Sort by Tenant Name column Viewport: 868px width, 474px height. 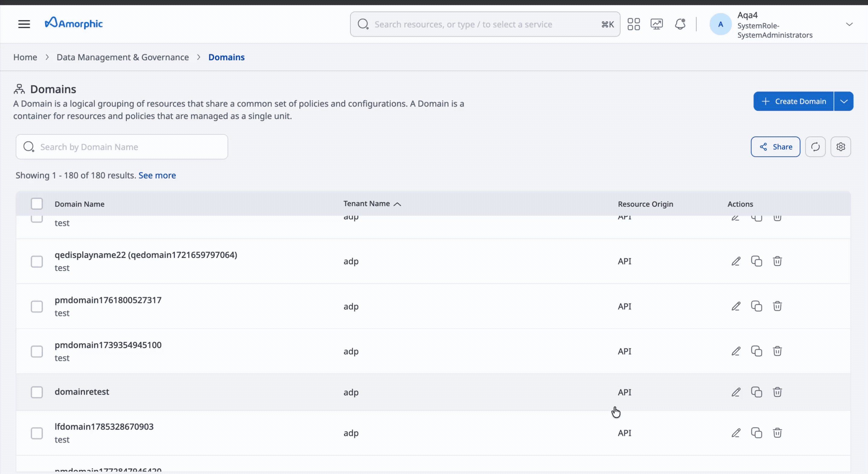point(372,204)
